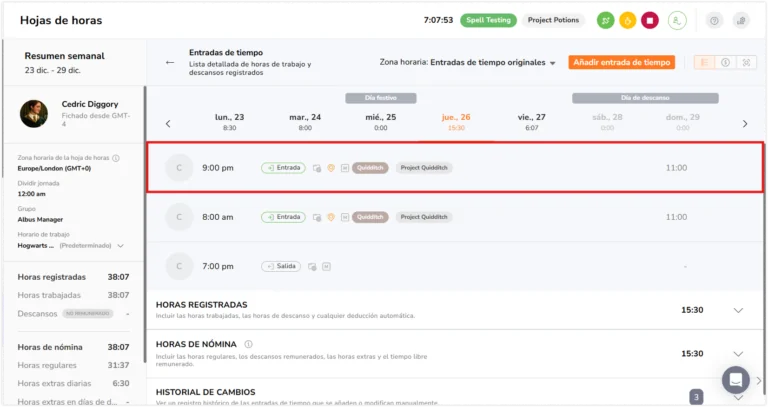Open the Zona horaria dropdown
The height and width of the screenshot is (407, 768).
467,63
